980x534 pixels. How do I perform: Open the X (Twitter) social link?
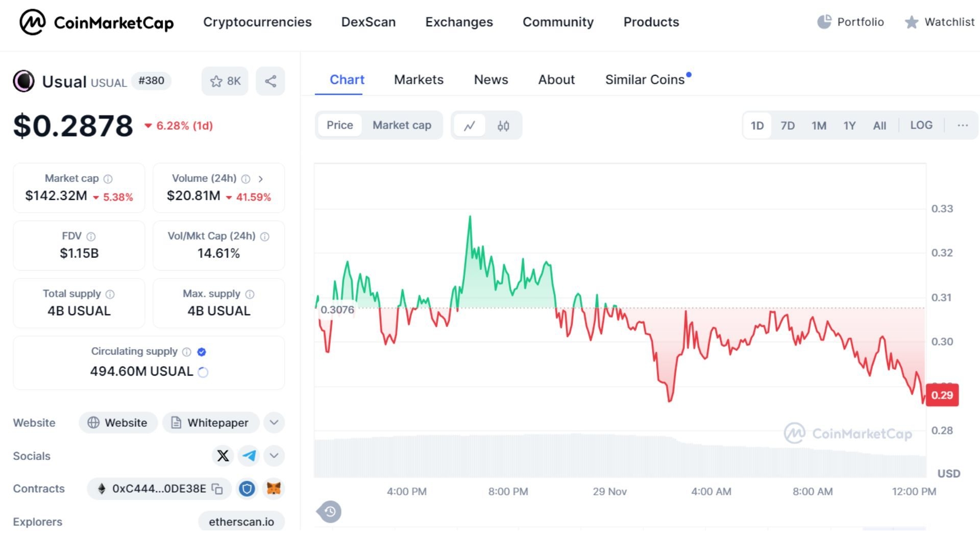tap(223, 455)
